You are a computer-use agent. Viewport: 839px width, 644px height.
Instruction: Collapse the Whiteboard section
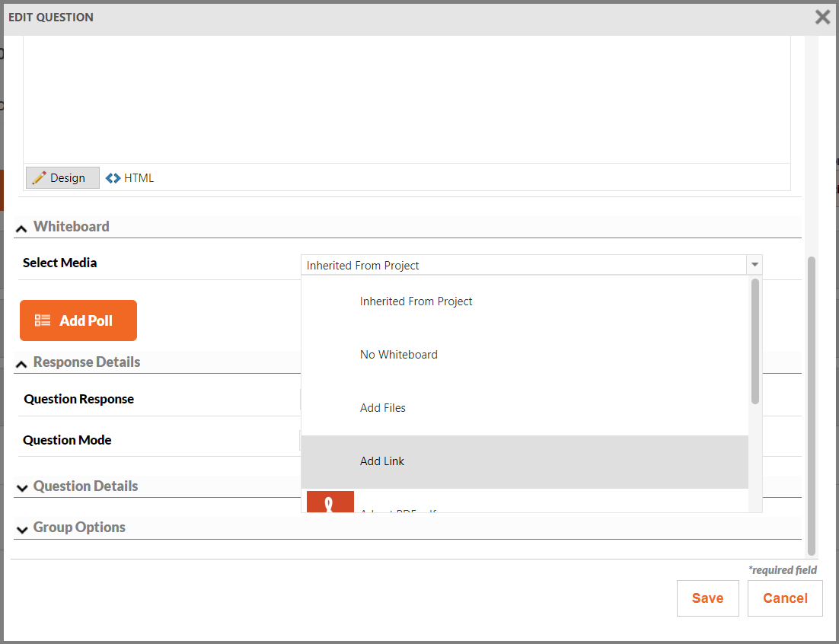pos(21,228)
